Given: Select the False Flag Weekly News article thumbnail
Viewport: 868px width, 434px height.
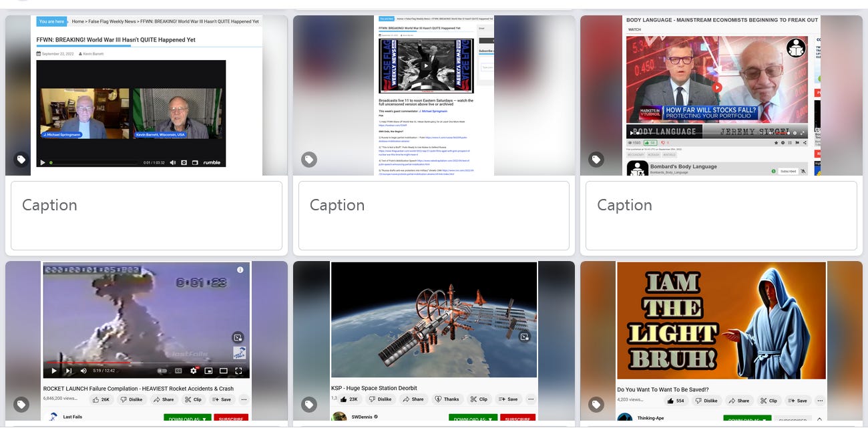Looking at the screenshot, I should pyautogui.click(x=434, y=95).
